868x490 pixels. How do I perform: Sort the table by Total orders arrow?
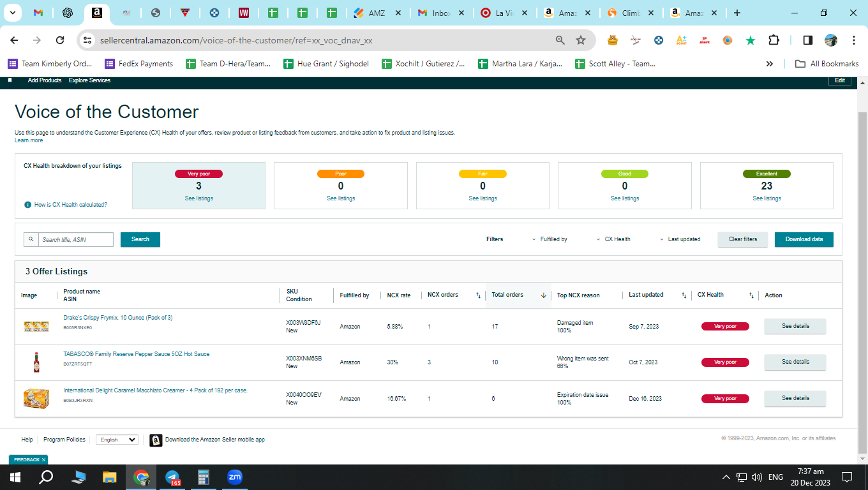click(544, 295)
